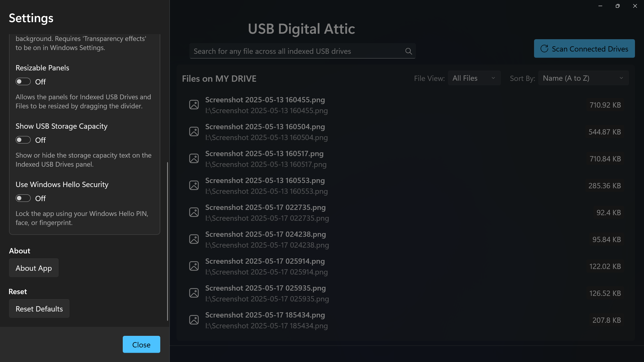Click the image icon beside Screenshot 2025-05-13 160553.png
644x362 pixels.
point(194,185)
